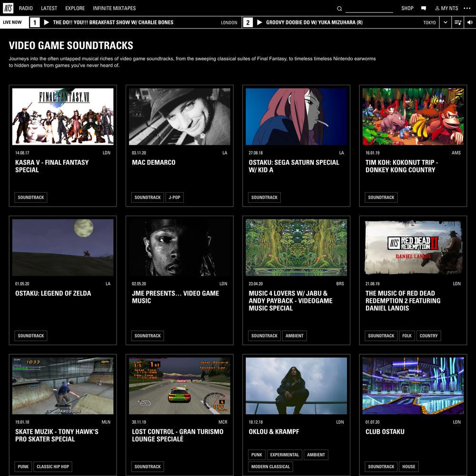The height and width of the screenshot is (476, 476).
Task: Open the Club Ostaku title
Action: [385, 432]
